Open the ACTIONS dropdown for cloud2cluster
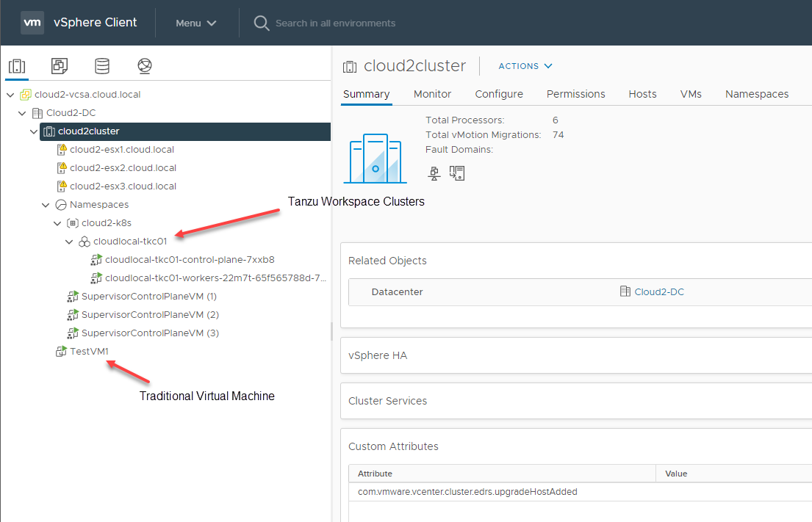812x522 pixels. click(525, 66)
